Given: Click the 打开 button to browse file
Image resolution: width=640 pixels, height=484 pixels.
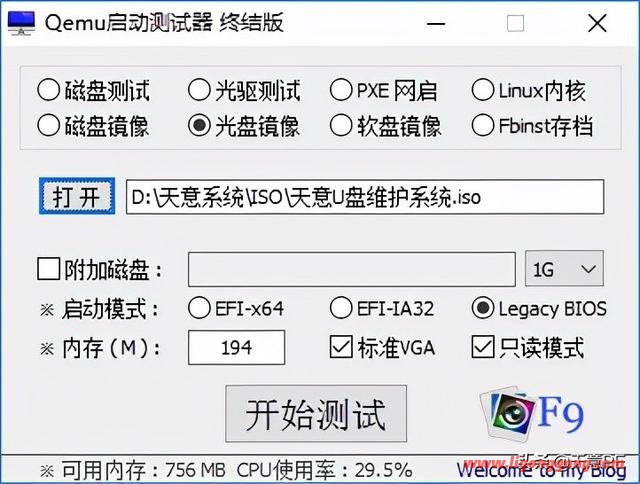Looking at the screenshot, I should (x=77, y=196).
